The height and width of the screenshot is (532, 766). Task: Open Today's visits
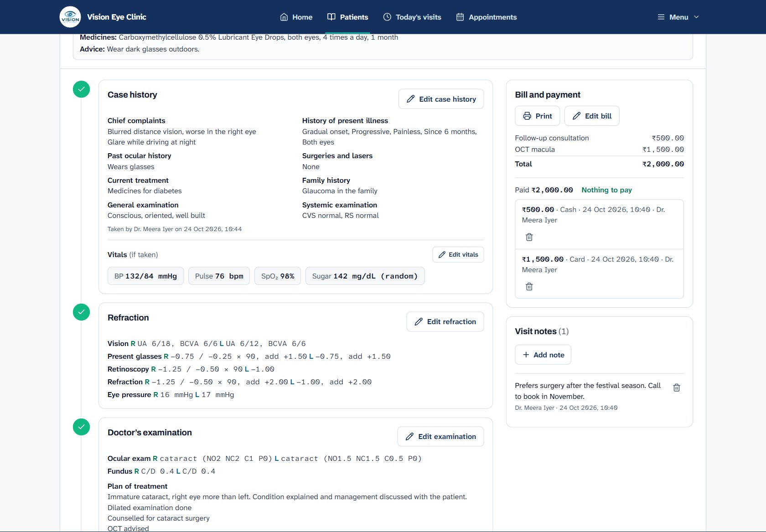click(x=412, y=17)
